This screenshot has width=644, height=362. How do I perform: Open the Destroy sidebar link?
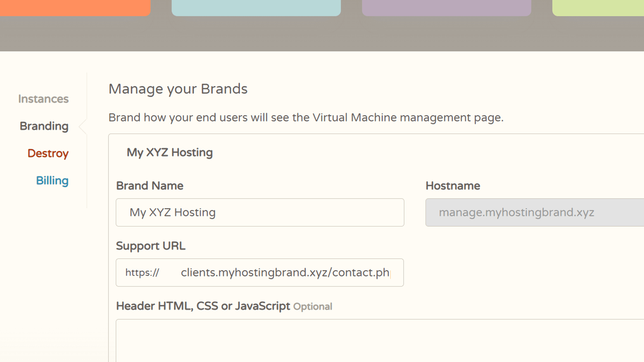coord(48,153)
